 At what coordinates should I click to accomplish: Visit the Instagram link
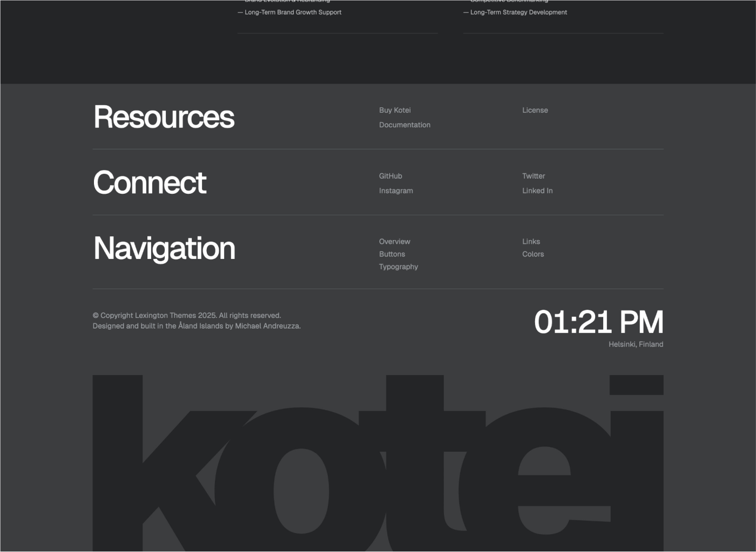click(396, 190)
